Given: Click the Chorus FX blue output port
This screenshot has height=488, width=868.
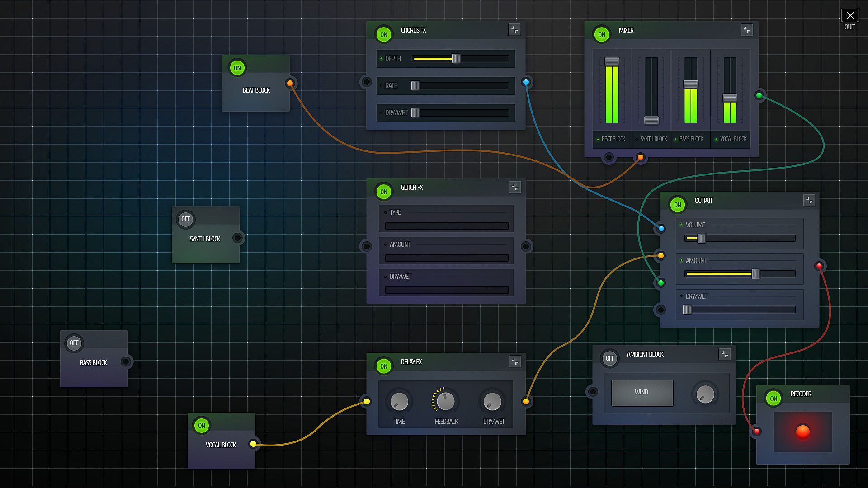Looking at the screenshot, I should point(526,82).
